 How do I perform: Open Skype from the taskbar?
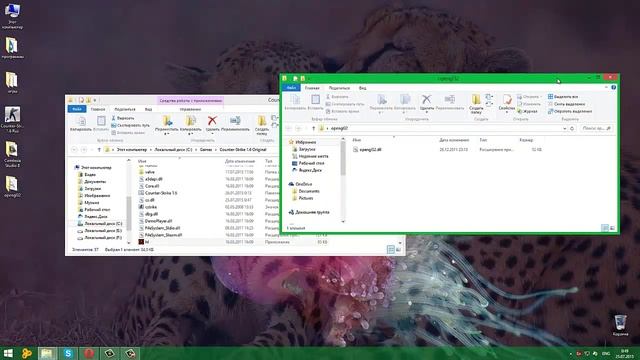(68, 353)
